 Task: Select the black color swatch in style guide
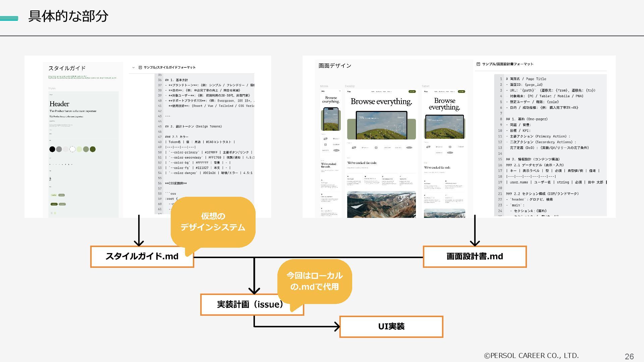coord(52,149)
